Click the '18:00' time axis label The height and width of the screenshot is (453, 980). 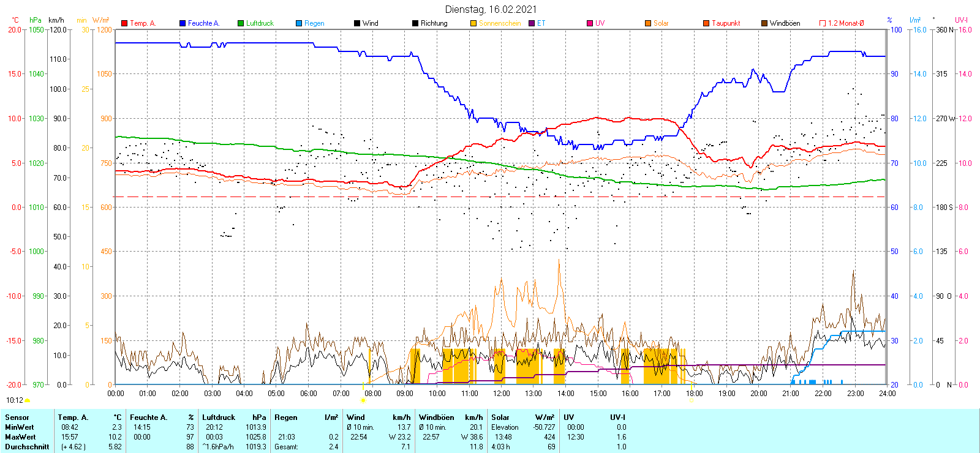[695, 394]
